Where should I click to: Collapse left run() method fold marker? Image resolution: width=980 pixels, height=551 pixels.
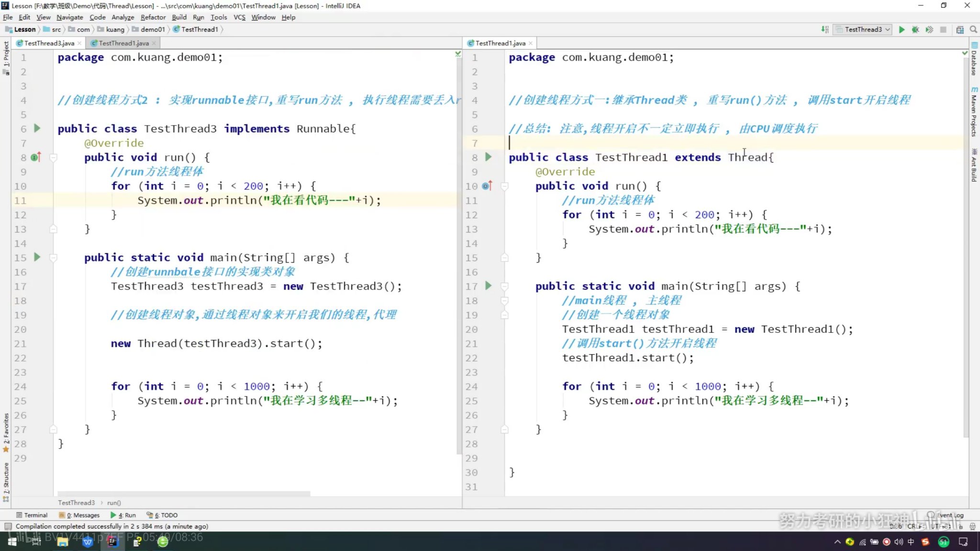[x=54, y=157]
